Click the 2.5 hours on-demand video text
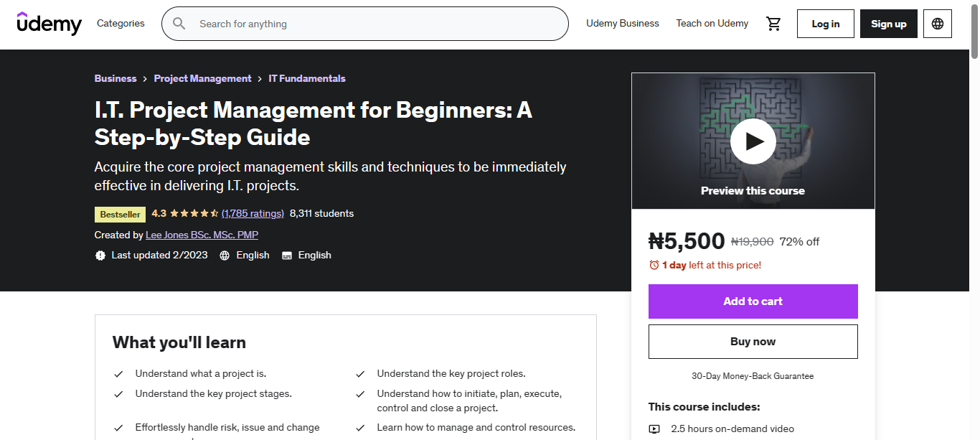The image size is (980, 440). (x=732, y=429)
